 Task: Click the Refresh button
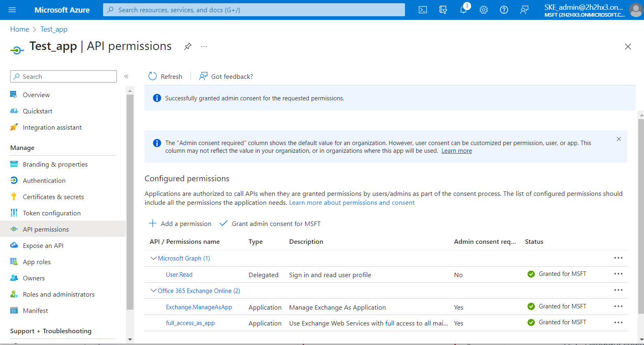166,76
